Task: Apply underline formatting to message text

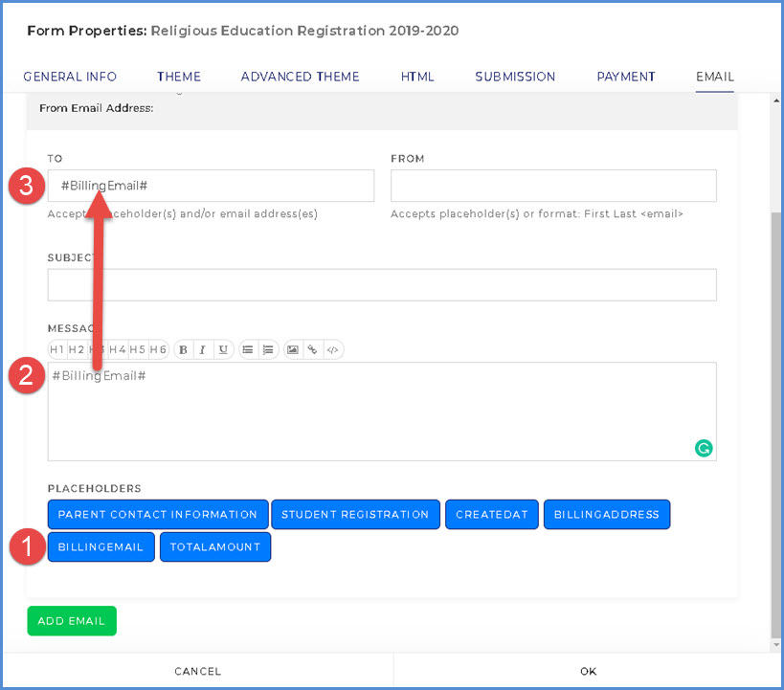Action: (223, 350)
